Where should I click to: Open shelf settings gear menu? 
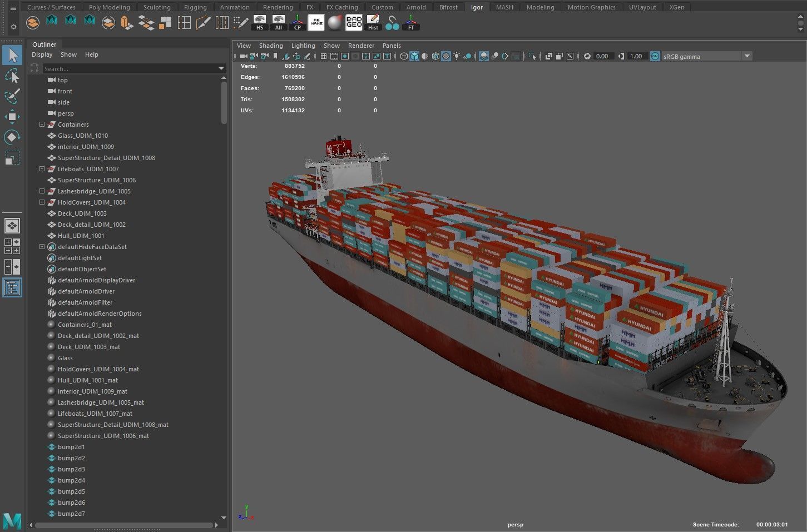tap(13, 26)
